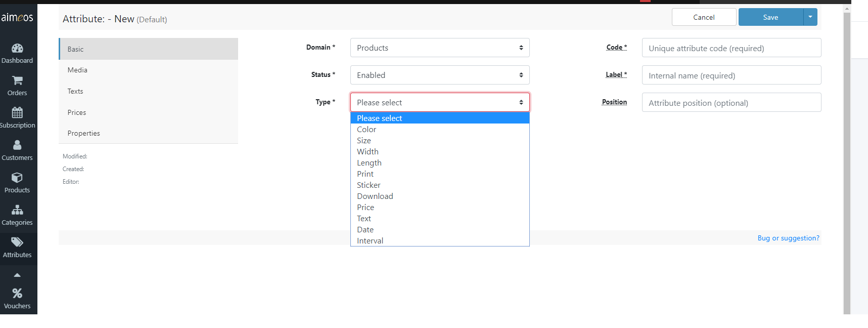Focus the attribute Position field

732,103
